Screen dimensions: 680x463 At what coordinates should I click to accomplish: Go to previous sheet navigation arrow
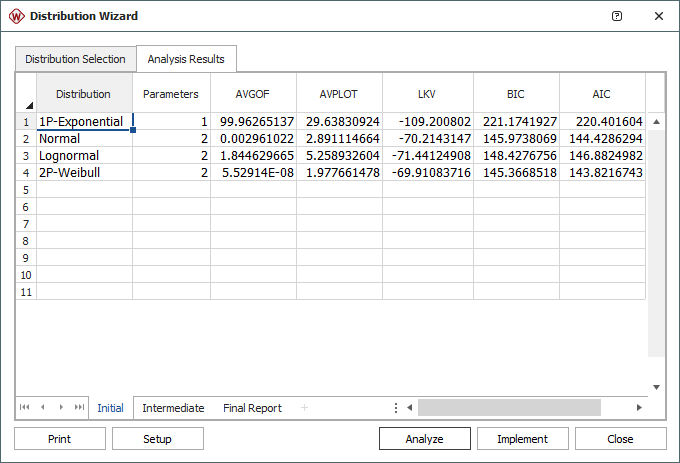(42, 407)
